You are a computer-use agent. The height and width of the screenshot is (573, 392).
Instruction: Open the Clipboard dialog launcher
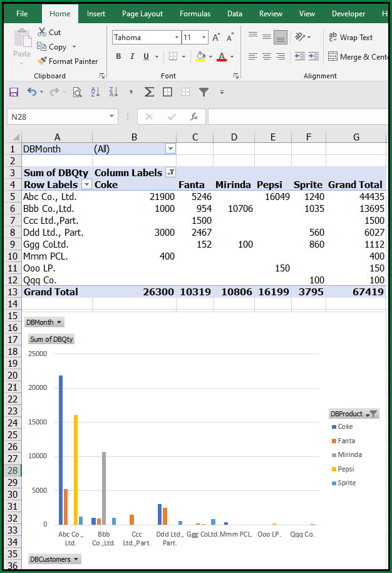[x=102, y=76]
